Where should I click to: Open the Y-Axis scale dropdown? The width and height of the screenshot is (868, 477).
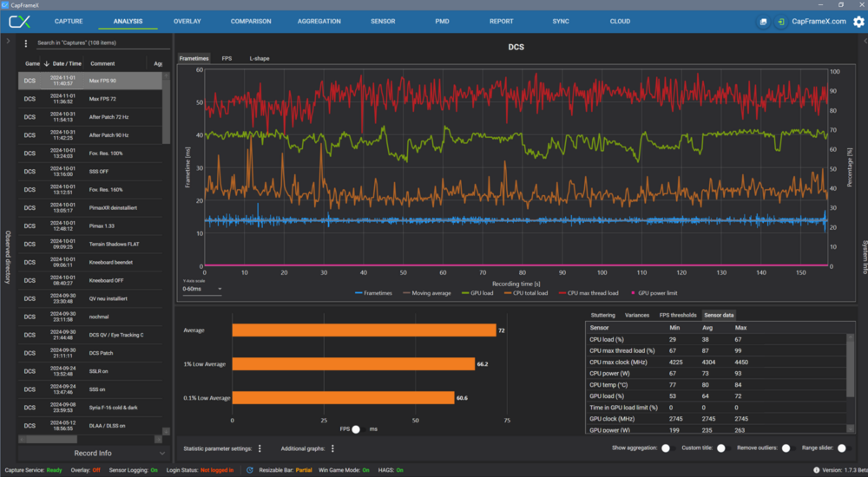201,289
